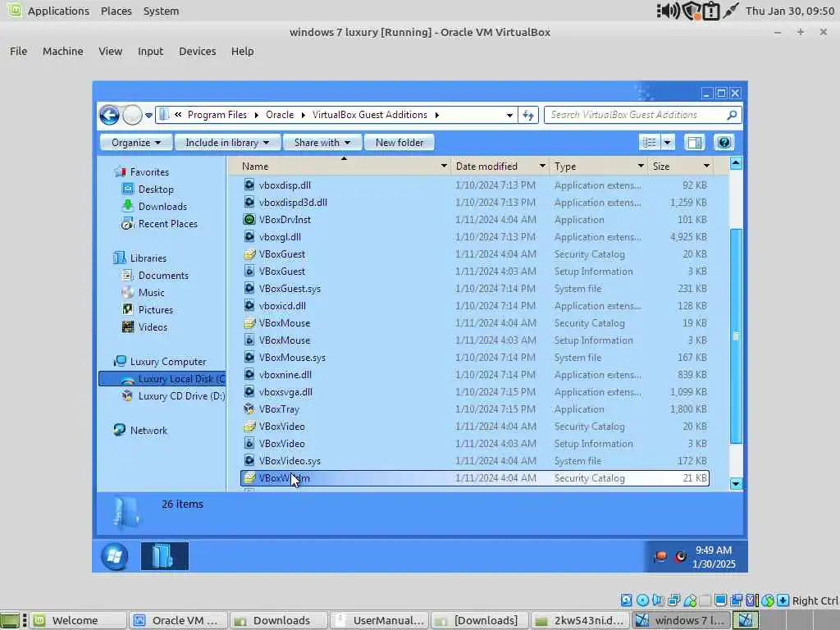
Task: Open the VirtualBox Devices menu
Action: point(197,52)
